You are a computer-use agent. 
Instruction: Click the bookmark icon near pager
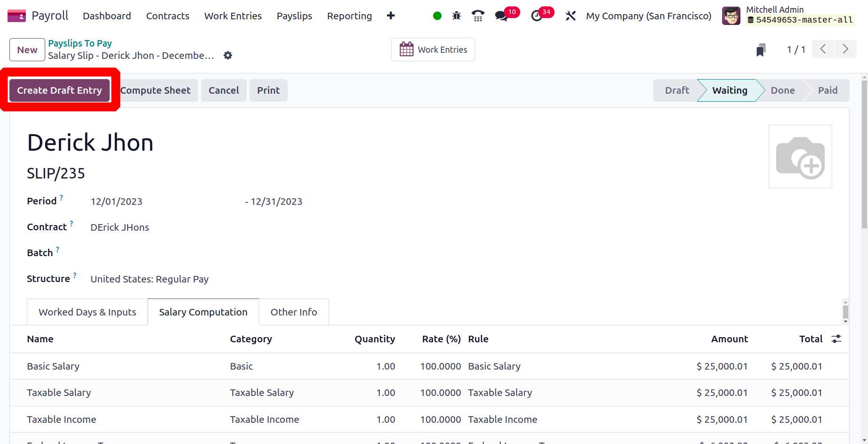(761, 49)
